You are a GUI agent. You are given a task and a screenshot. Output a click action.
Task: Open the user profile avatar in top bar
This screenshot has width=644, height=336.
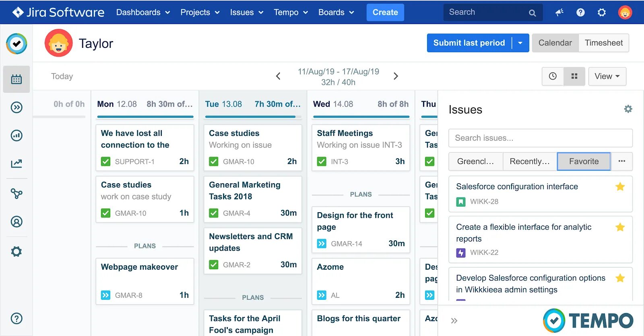click(x=625, y=12)
